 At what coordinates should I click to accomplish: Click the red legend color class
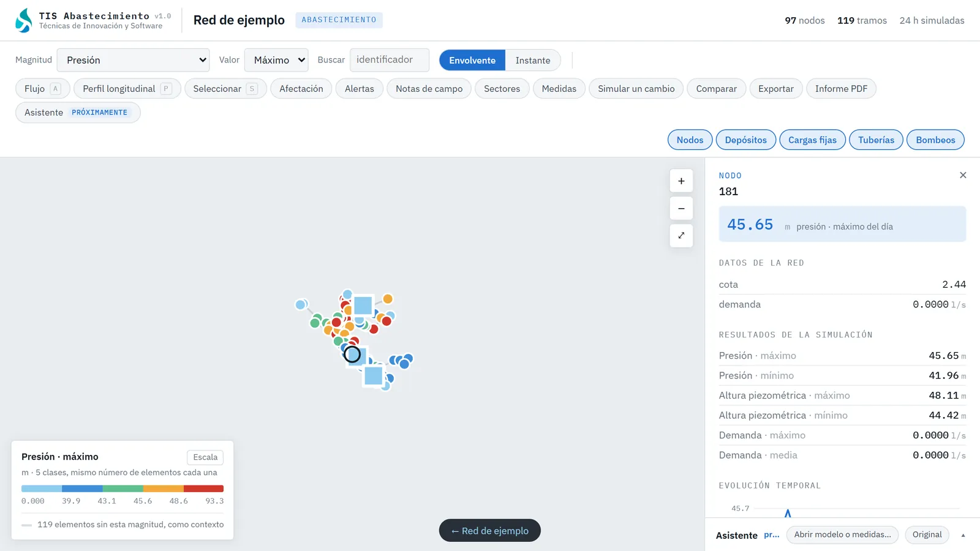click(203, 489)
